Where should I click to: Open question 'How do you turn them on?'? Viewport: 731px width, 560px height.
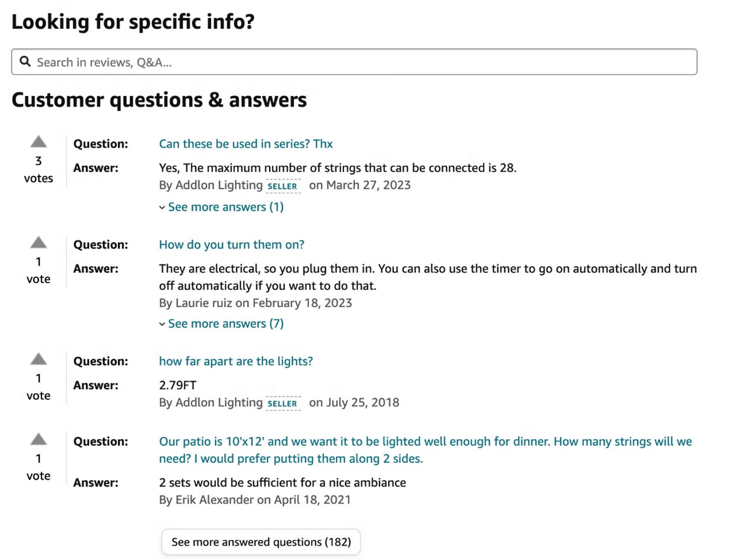pos(232,245)
